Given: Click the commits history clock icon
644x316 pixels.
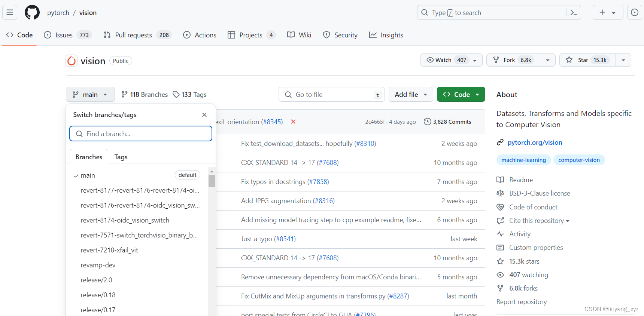Looking at the screenshot, I should pyautogui.click(x=427, y=122).
